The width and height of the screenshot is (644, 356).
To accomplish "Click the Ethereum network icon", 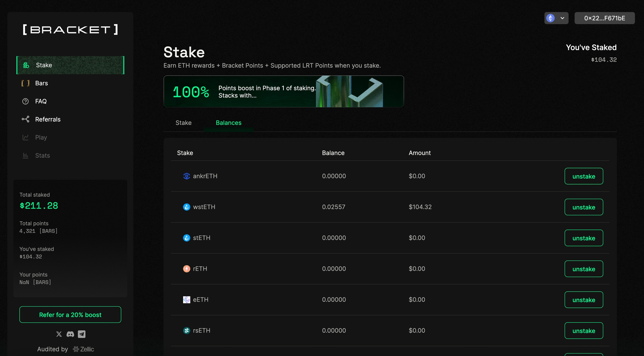I will [x=550, y=18].
